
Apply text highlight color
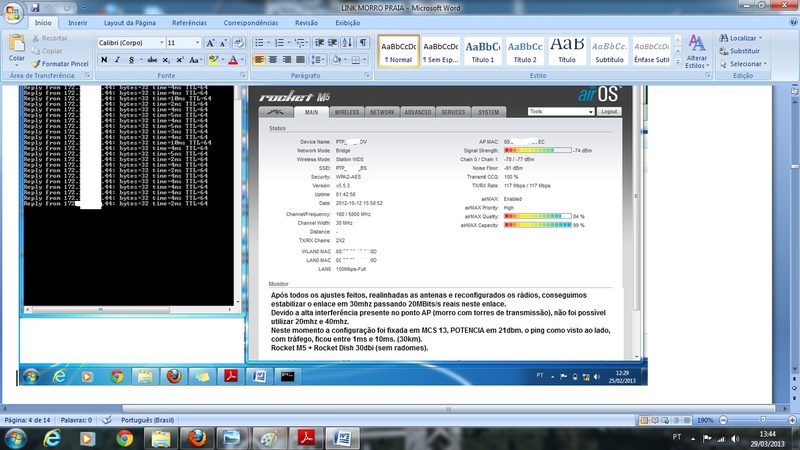213,60
